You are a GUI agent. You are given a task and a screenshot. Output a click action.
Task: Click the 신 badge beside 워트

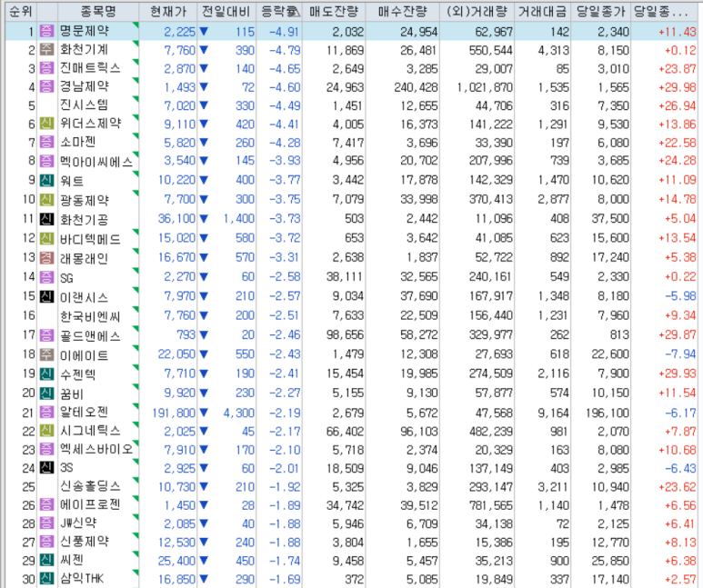pyautogui.click(x=46, y=180)
